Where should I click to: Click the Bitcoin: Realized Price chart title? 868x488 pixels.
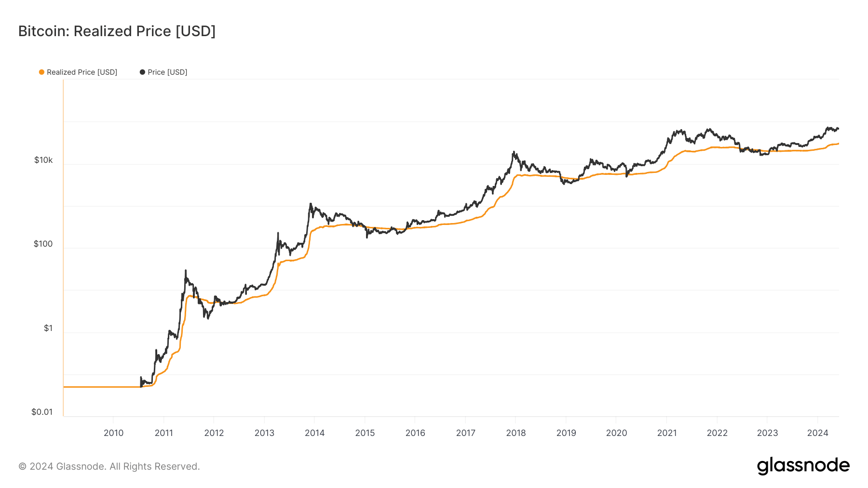pyautogui.click(x=117, y=31)
